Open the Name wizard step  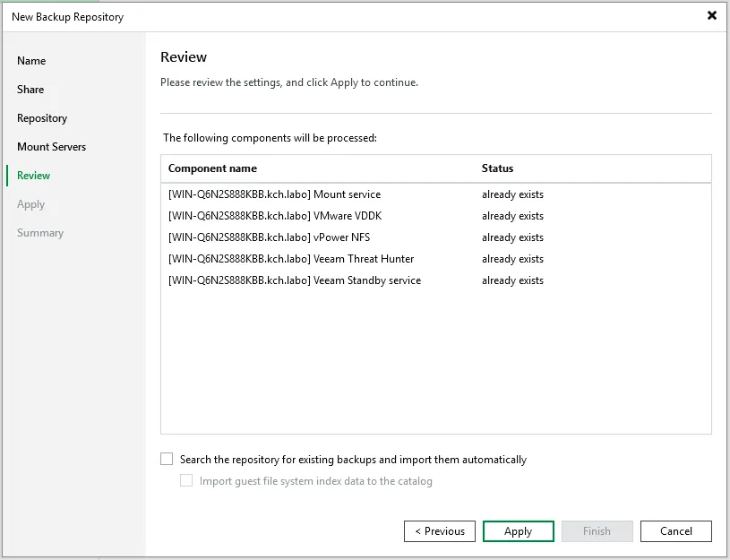(31, 61)
